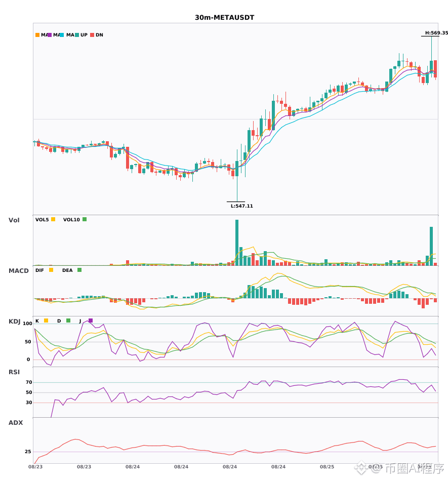This screenshot has width=448, height=481.
Task: Click the green DEA legend swatch
Action: pyautogui.click(x=79, y=270)
